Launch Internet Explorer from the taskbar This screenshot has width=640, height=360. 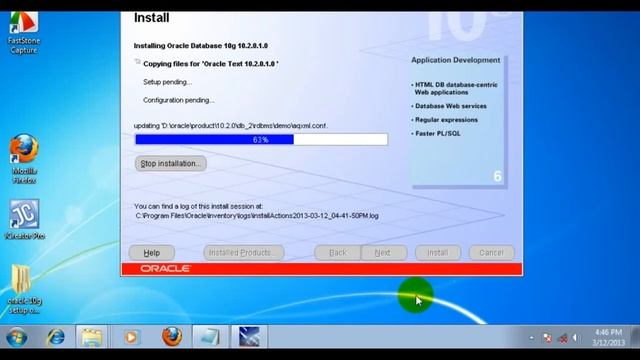click(55, 337)
